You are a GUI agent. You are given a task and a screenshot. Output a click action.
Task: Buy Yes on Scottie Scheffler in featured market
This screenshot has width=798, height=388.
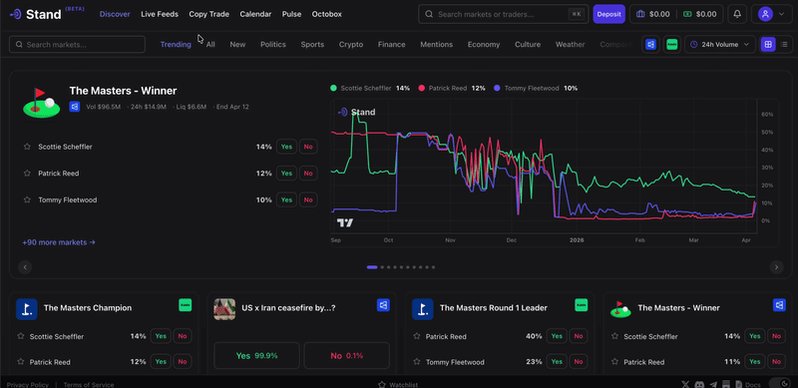pos(287,147)
